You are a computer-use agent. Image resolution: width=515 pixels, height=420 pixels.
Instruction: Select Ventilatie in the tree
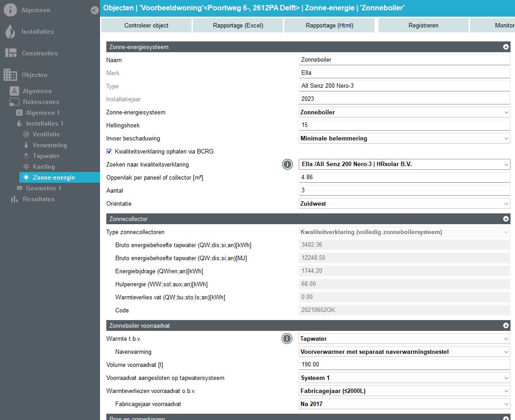(46, 134)
